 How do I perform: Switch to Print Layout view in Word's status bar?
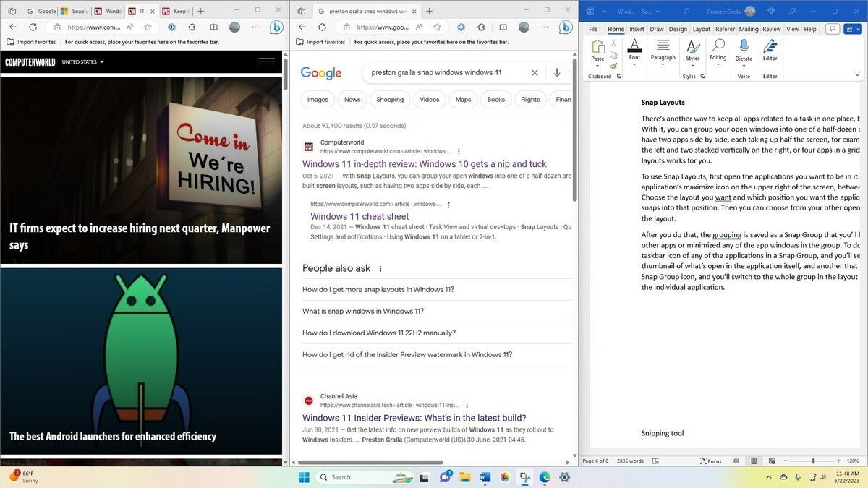[753, 461]
